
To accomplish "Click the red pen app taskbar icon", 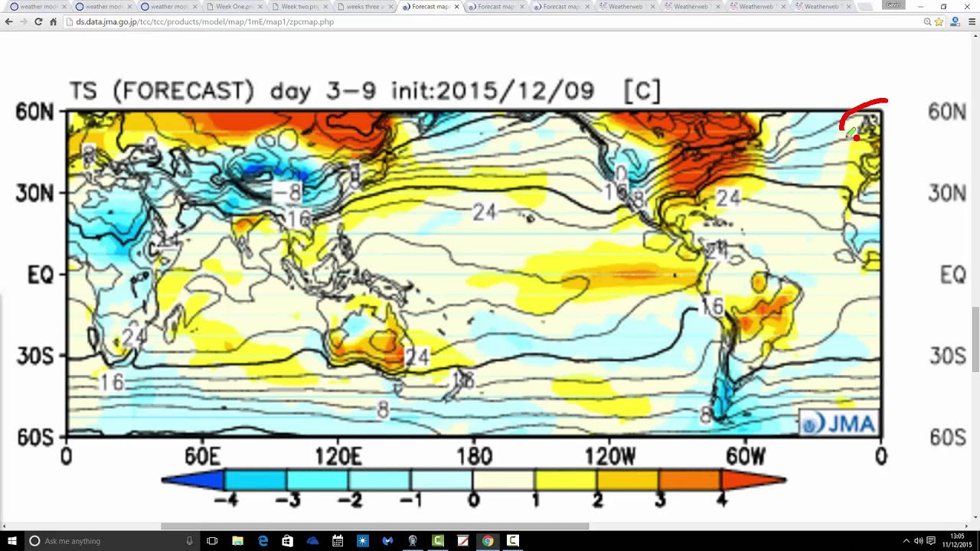I will [x=462, y=541].
